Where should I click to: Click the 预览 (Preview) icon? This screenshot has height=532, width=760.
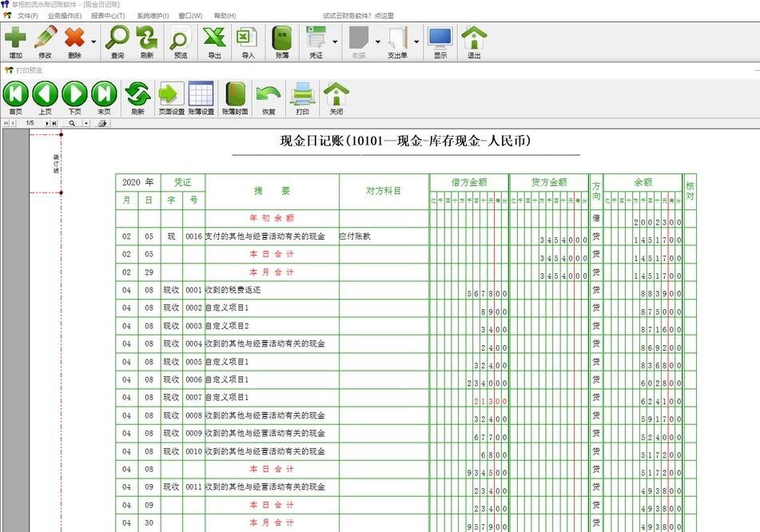pos(181,38)
